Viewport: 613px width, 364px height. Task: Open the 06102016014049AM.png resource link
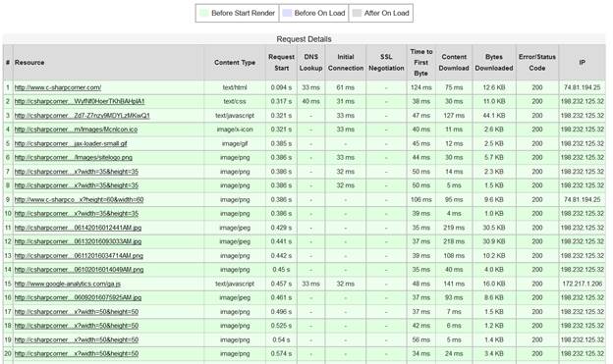tap(79, 270)
